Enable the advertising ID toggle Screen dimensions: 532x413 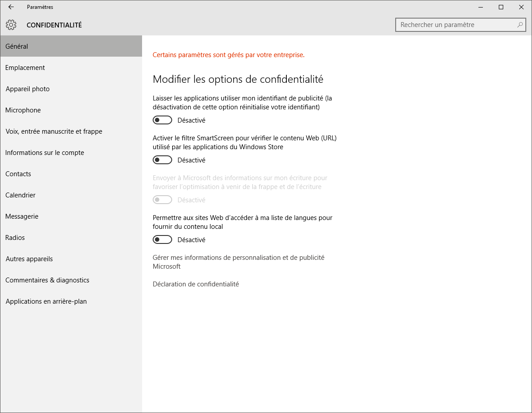click(162, 120)
